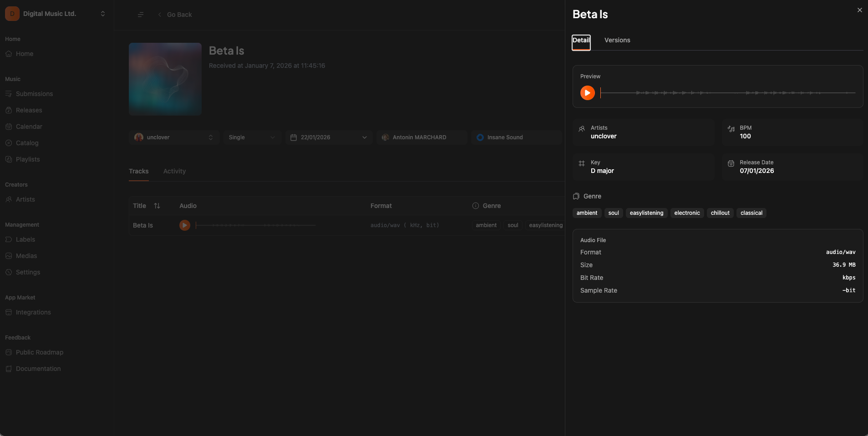Open the Tracks tab
The width and height of the screenshot is (868, 436).
[x=138, y=171]
